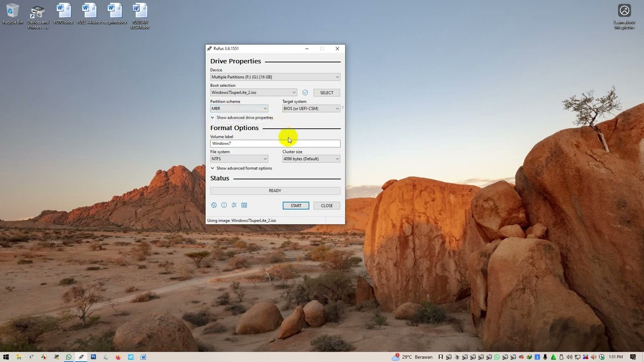Screen dimensions: 644x362
Task: Click the SELECT button for the ISO
Action: pyautogui.click(x=327, y=93)
